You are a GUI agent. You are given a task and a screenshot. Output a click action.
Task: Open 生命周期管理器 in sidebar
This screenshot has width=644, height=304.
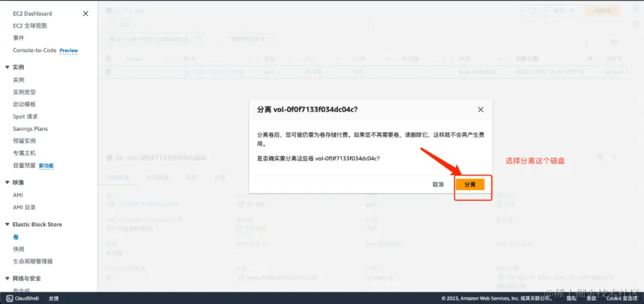pyautogui.click(x=33, y=261)
